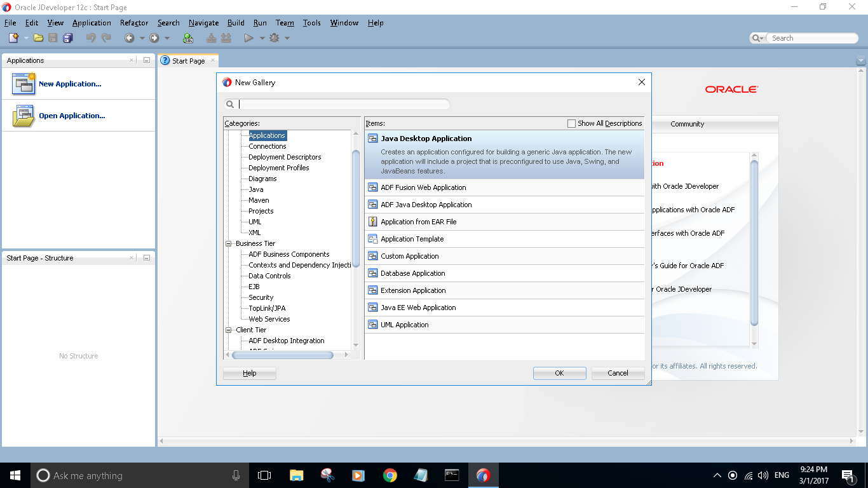Screen dimensions: 868x488
Task: Enable the Show All Descriptions checkbox
Action: (571, 123)
